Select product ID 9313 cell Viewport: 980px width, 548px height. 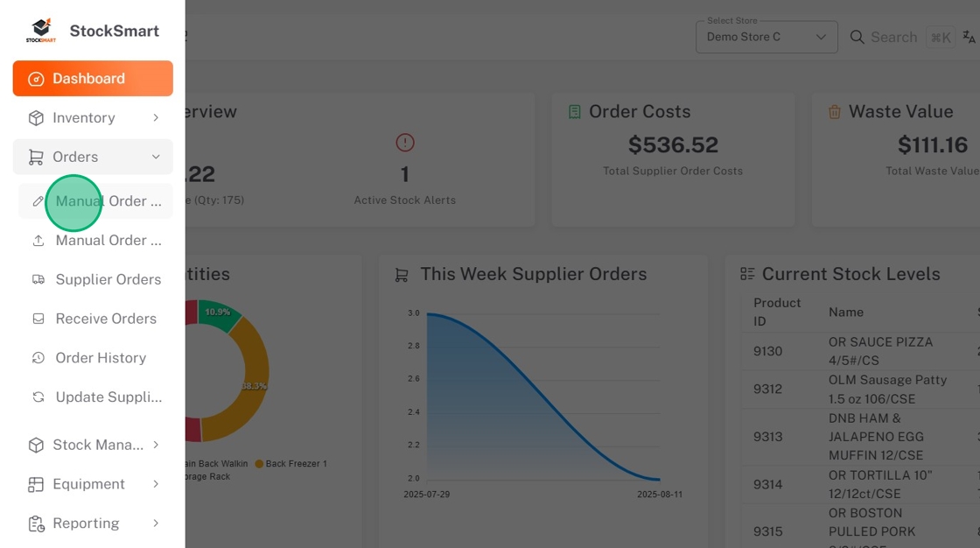[x=767, y=437]
